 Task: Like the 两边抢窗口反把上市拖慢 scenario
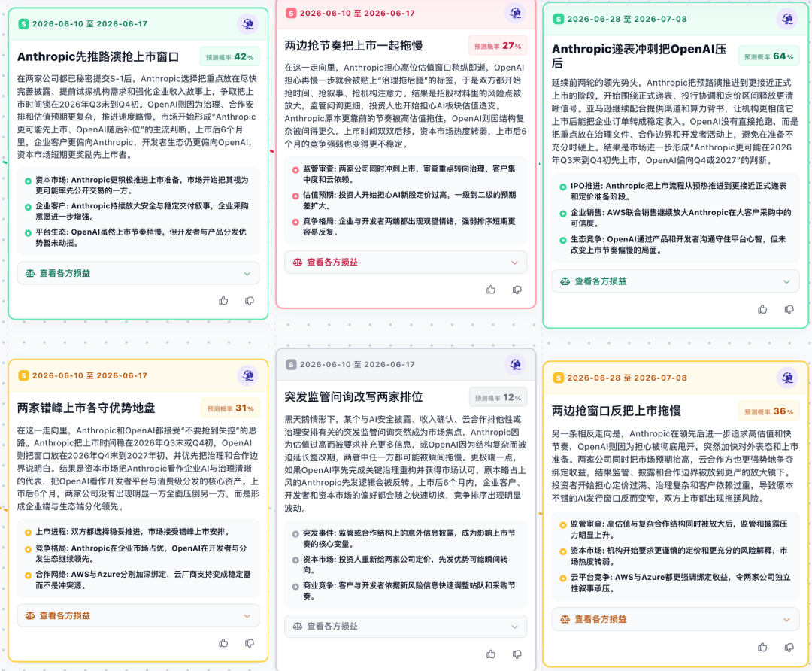(763, 647)
